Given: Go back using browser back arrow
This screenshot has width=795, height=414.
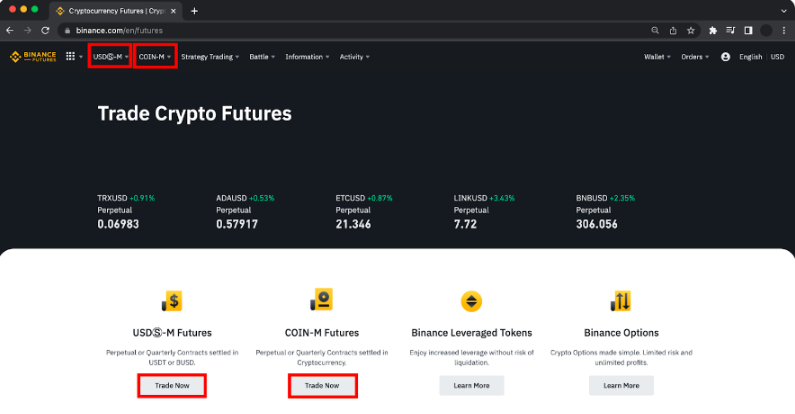Looking at the screenshot, I should (10, 30).
